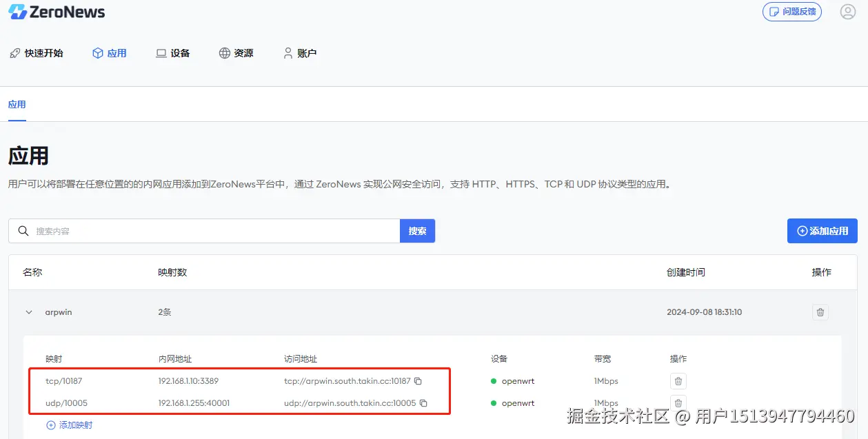
Task: Click the arpwin application name
Action: point(59,312)
